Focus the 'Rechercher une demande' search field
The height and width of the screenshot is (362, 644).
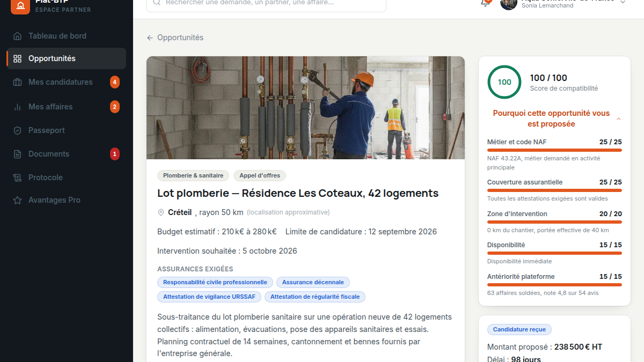point(266,3)
